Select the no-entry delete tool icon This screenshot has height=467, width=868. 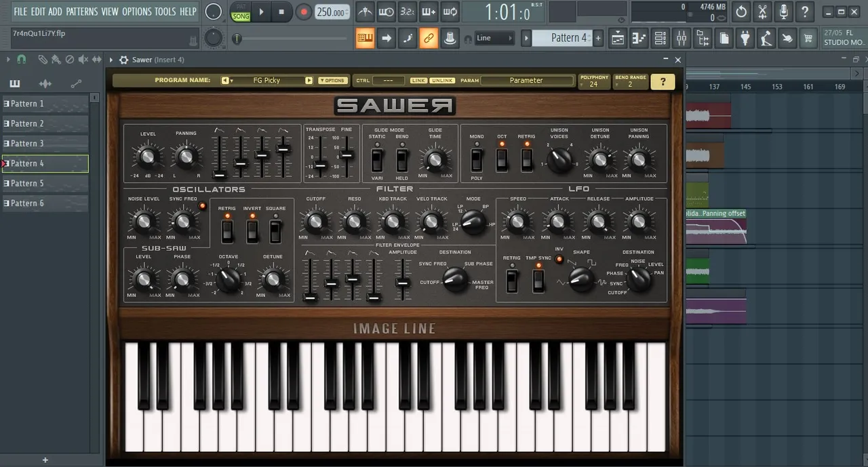[x=70, y=60]
